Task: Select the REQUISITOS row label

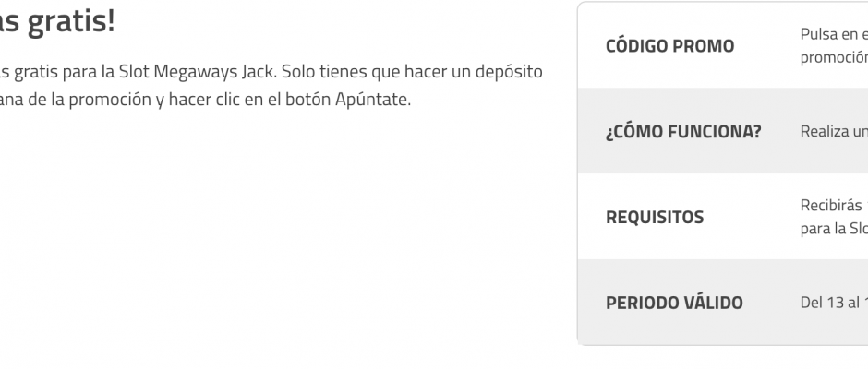Action: click(655, 218)
